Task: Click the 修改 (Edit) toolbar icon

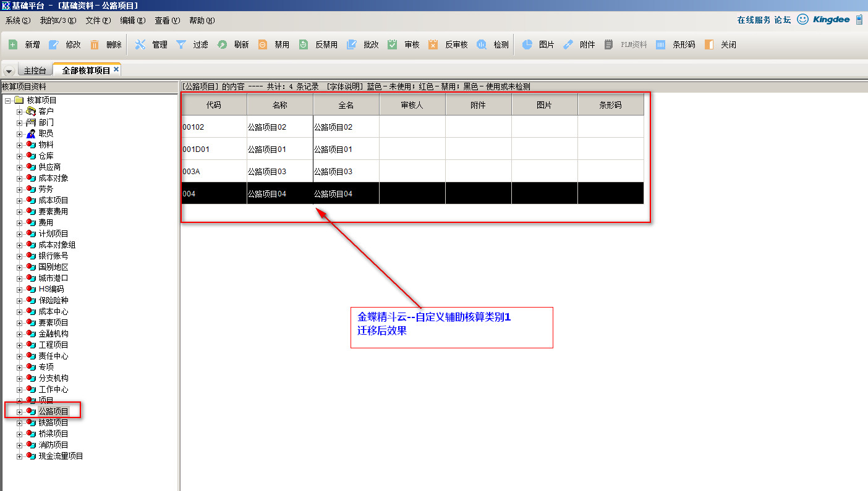Action: point(54,44)
